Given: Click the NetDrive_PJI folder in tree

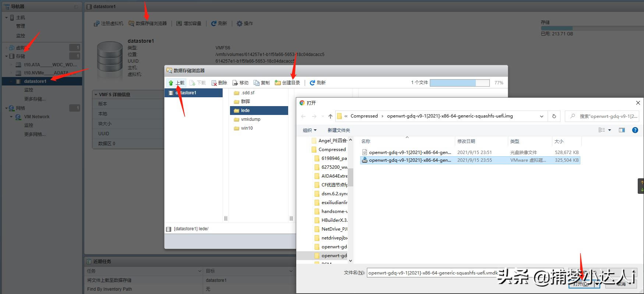Looking at the screenshot, I should [331, 229].
